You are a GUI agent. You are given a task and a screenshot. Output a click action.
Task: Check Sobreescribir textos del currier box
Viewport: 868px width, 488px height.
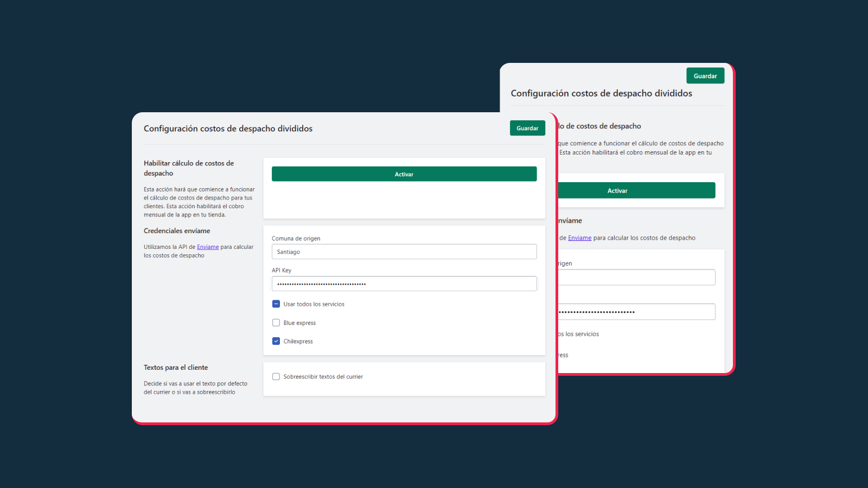click(x=276, y=376)
